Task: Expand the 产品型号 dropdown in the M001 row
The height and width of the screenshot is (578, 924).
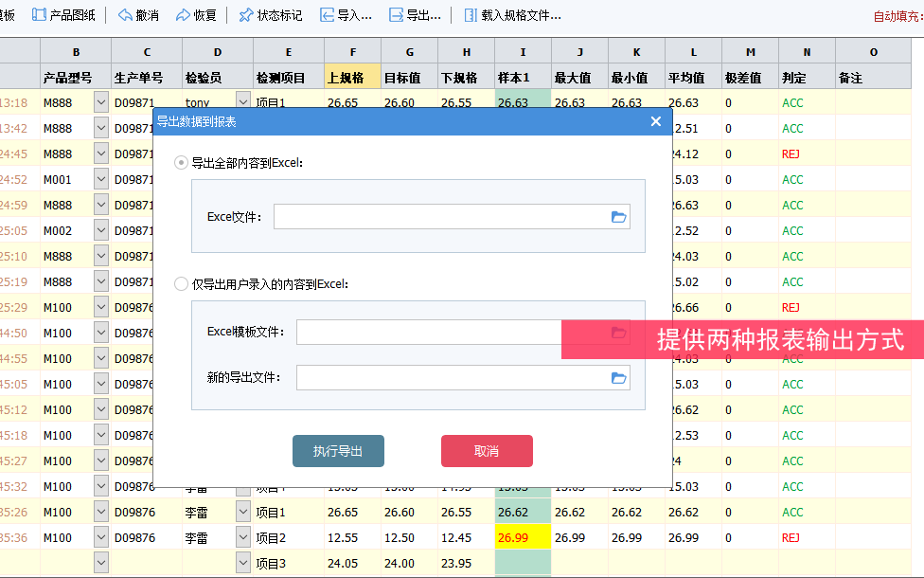Action: [x=101, y=179]
